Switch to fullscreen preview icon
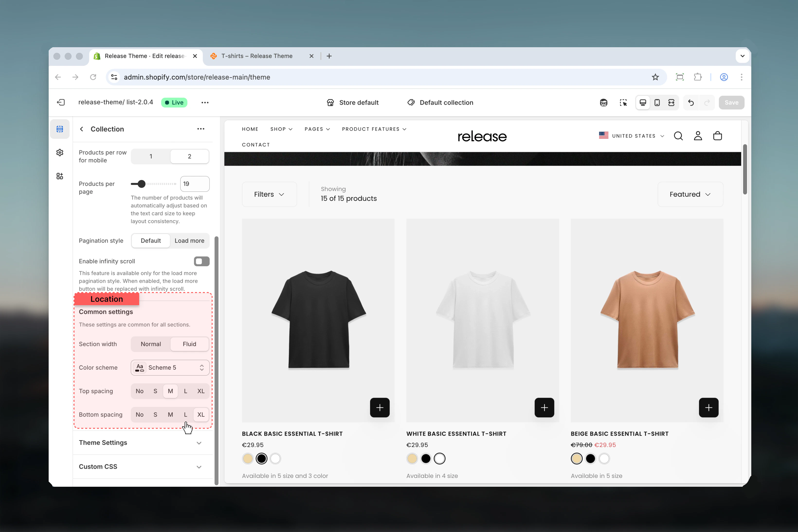This screenshot has height=532, width=798. coord(671,102)
